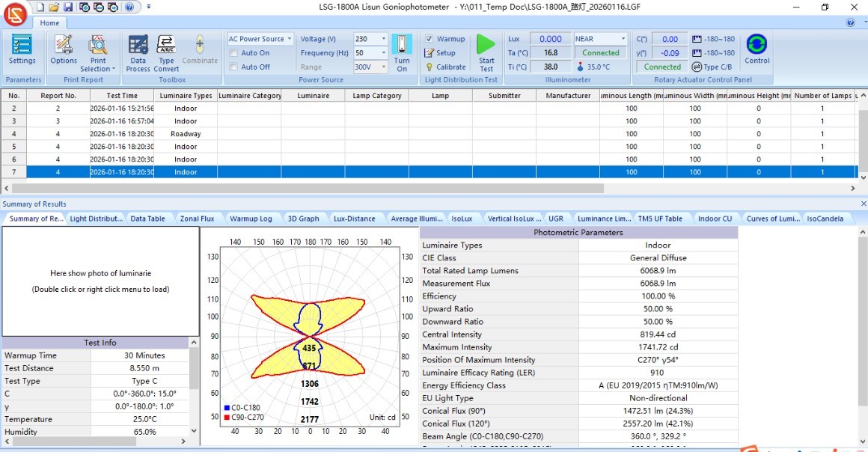868x452 pixels.
Task: Click the Save disk quick-access icon
Action: pyautogui.click(x=68, y=7)
